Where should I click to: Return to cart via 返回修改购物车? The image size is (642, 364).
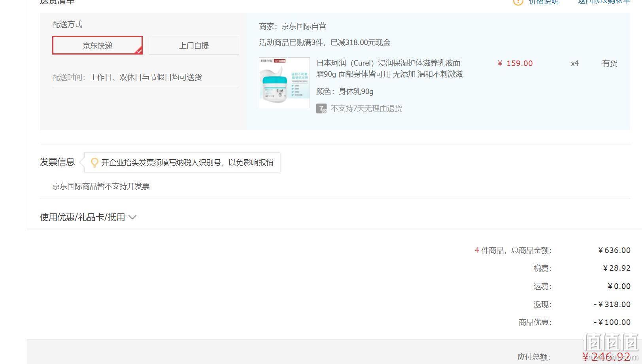(x=604, y=2)
